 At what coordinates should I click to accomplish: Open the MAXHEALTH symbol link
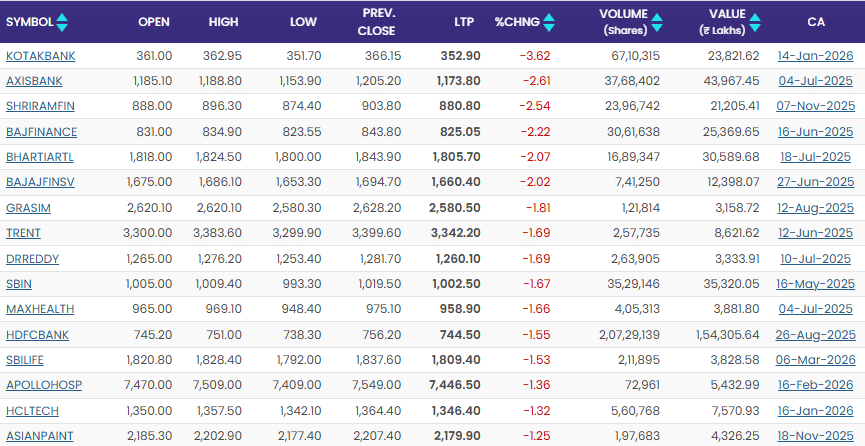40,309
